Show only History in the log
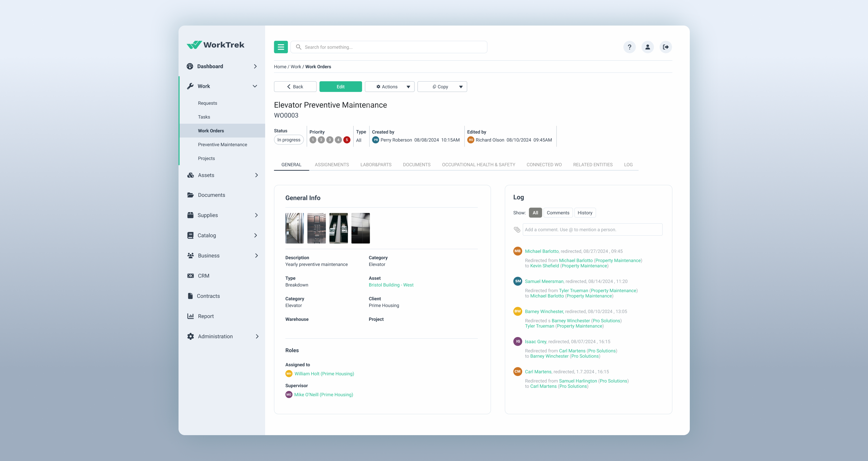The width and height of the screenshot is (868, 461). pos(584,213)
